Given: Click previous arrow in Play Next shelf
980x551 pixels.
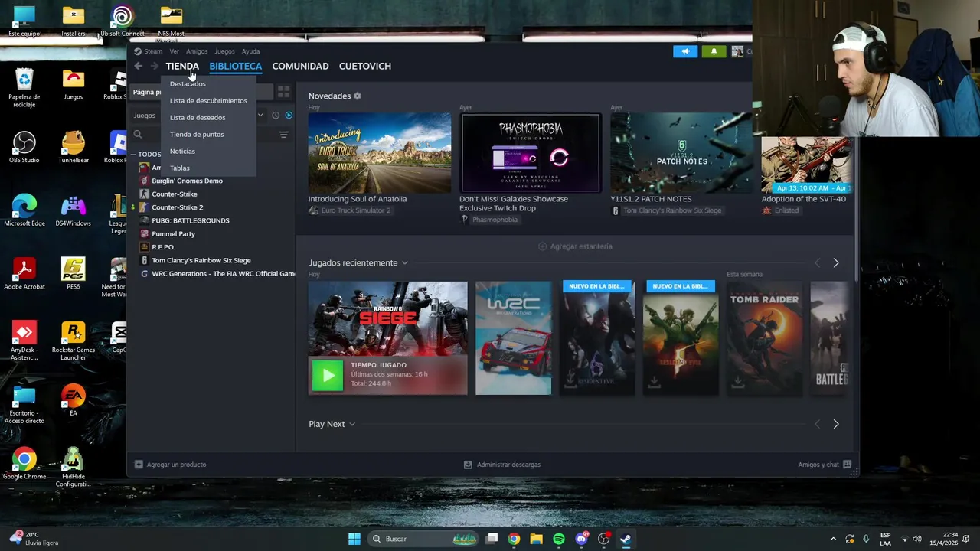Looking at the screenshot, I should 817,424.
